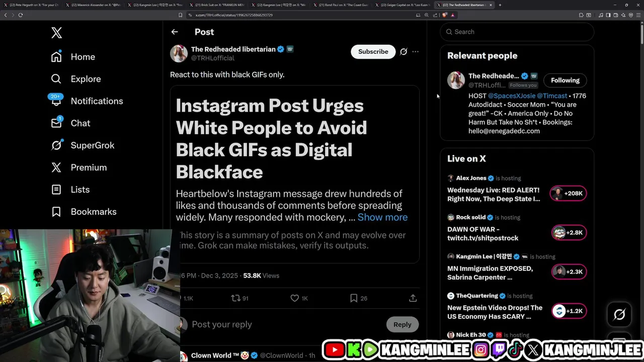Switch to the Brick Suit browser tab
Image resolution: width=644 pixels, height=362 pixels.
(x=217, y=5)
